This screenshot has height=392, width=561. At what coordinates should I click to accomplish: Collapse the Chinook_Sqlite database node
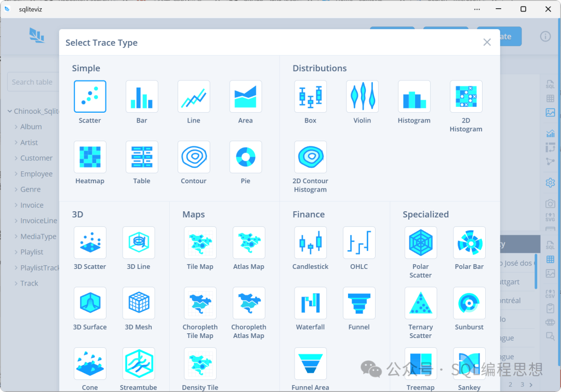(10, 111)
